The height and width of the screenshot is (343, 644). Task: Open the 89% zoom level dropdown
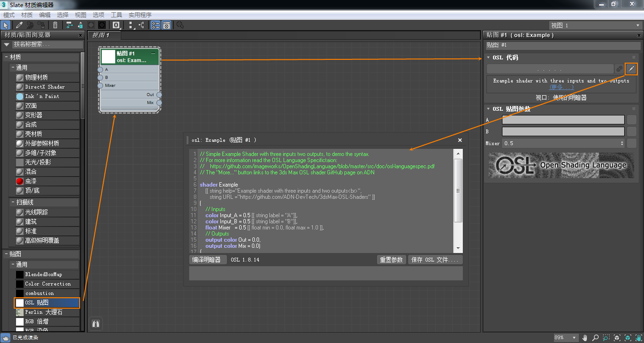pos(566,338)
